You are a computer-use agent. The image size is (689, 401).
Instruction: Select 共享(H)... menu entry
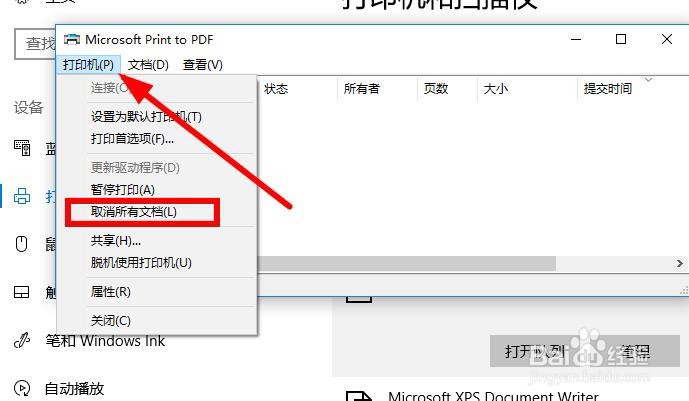pos(116,241)
